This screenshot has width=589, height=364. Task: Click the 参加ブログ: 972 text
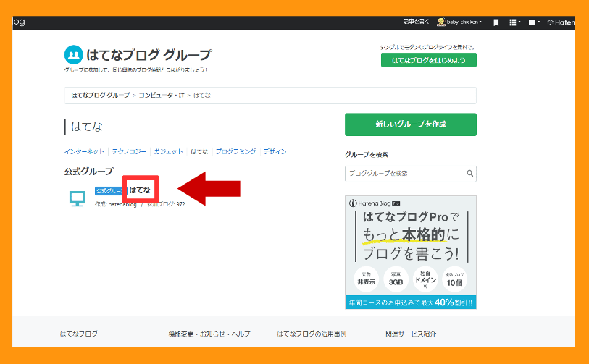click(166, 204)
